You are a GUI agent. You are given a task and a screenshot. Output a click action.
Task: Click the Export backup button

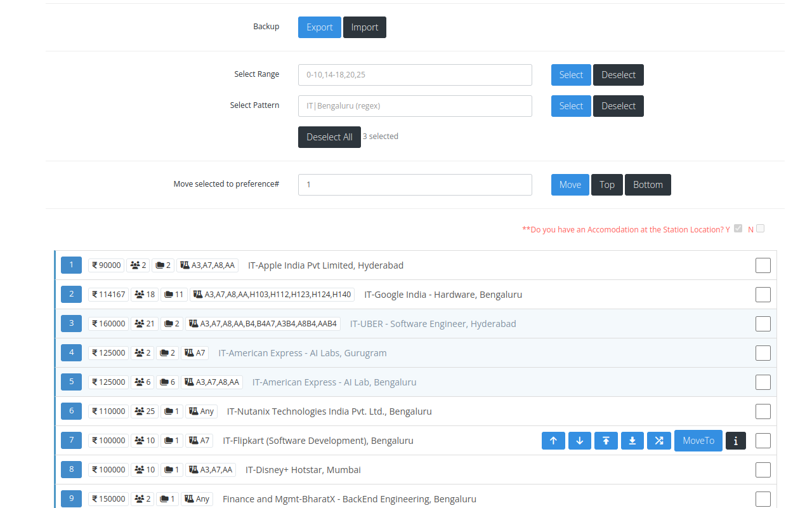tap(320, 27)
